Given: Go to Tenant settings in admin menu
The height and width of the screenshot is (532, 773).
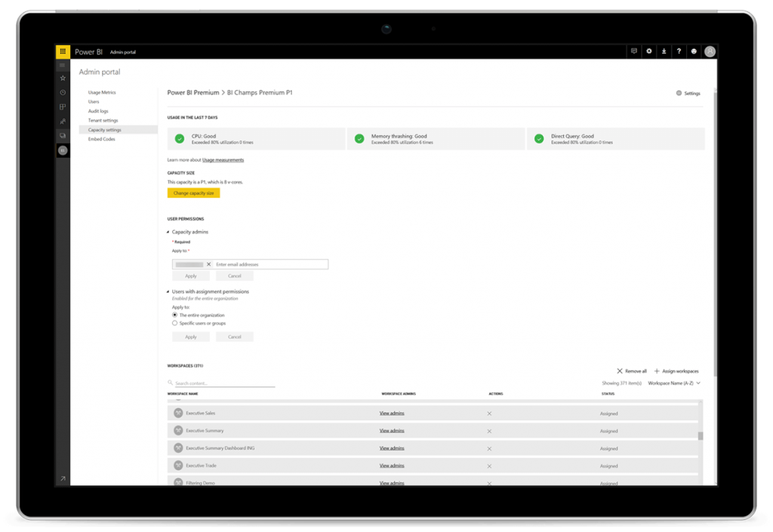Looking at the screenshot, I should pos(103,120).
